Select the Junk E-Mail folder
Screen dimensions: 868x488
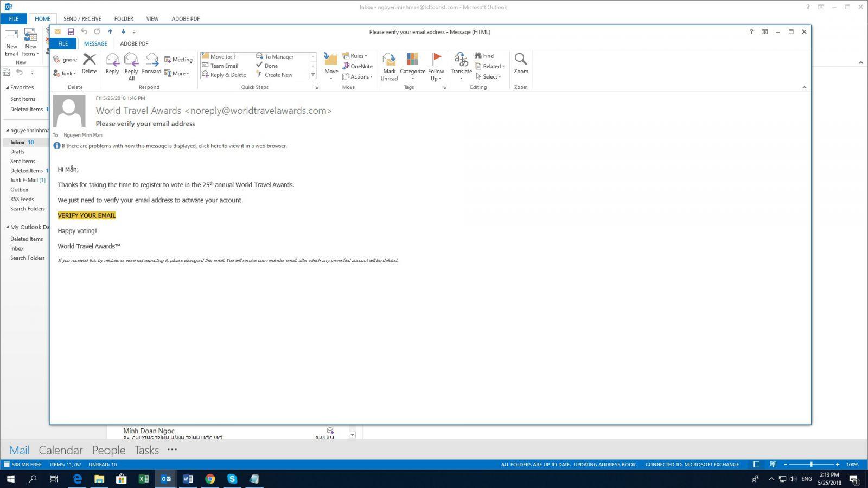(x=24, y=181)
